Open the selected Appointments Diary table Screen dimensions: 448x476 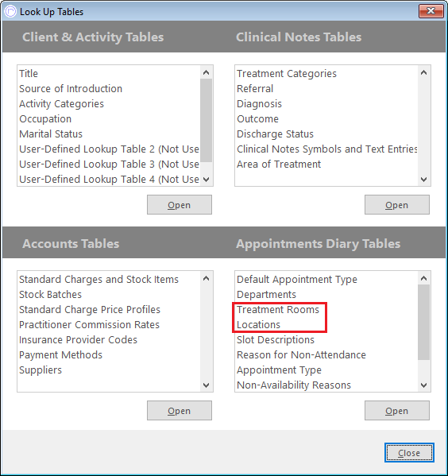click(397, 410)
